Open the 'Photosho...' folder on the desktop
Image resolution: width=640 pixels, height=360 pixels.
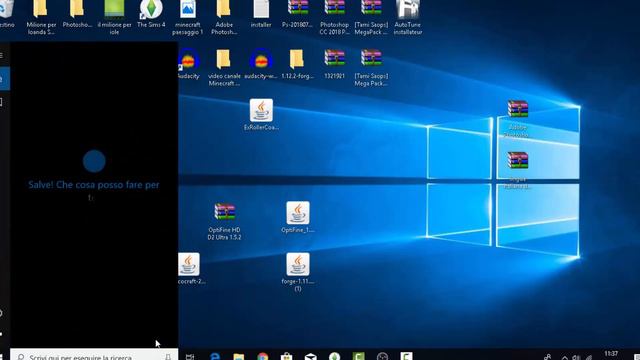pos(77,9)
